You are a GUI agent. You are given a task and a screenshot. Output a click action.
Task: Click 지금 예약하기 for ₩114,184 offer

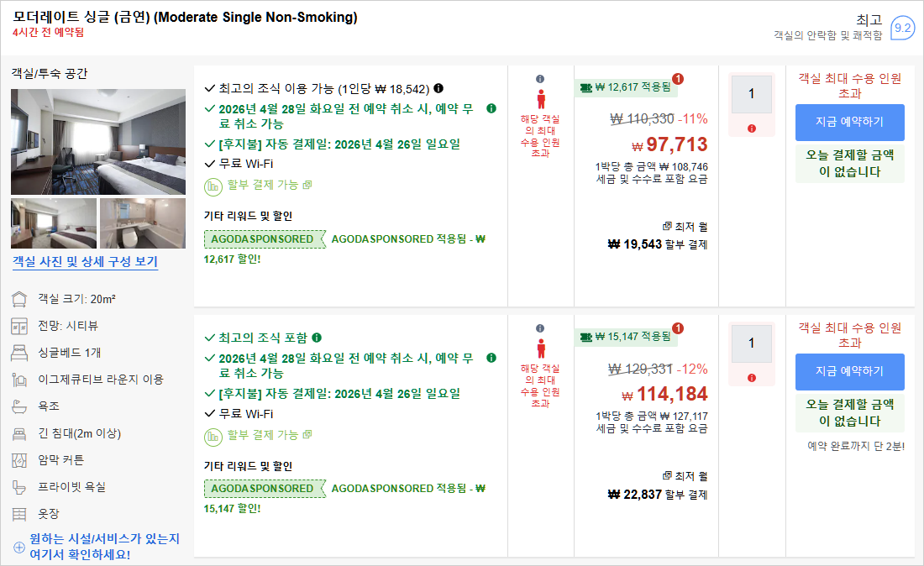click(x=849, y=371)
